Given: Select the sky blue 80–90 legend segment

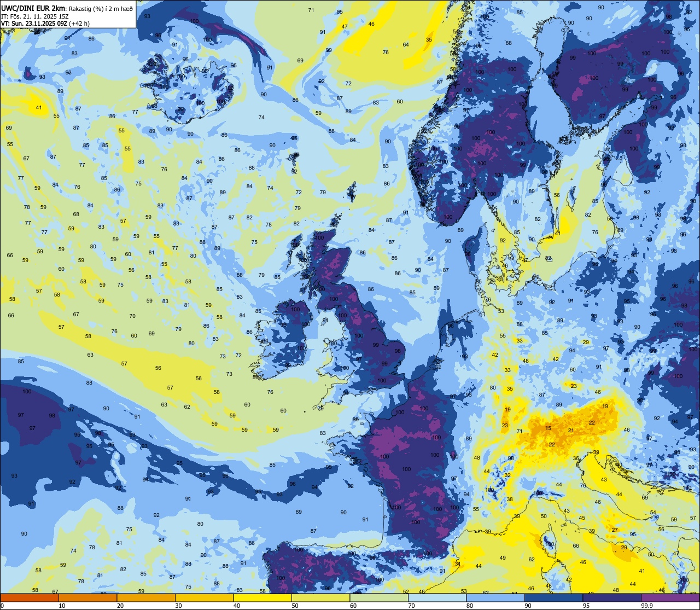Looking at the screenshot, I should [x=495, y=598].
